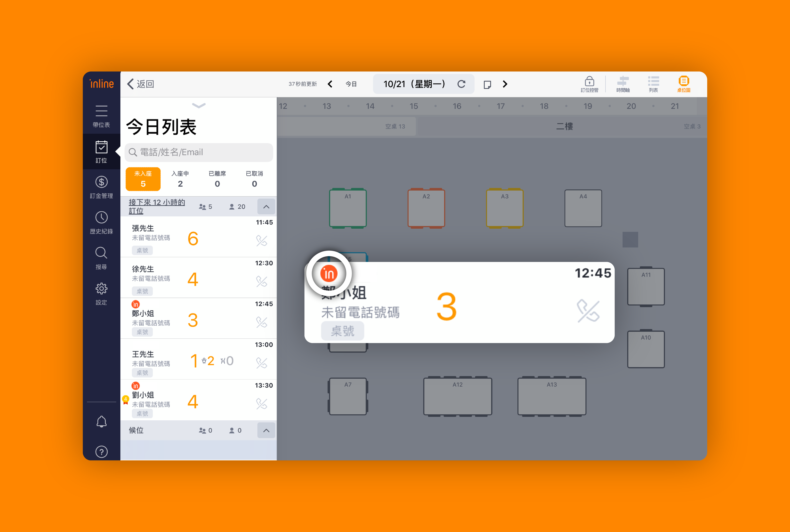
Task: Open the note icon next to date
Action: [487, 84]
